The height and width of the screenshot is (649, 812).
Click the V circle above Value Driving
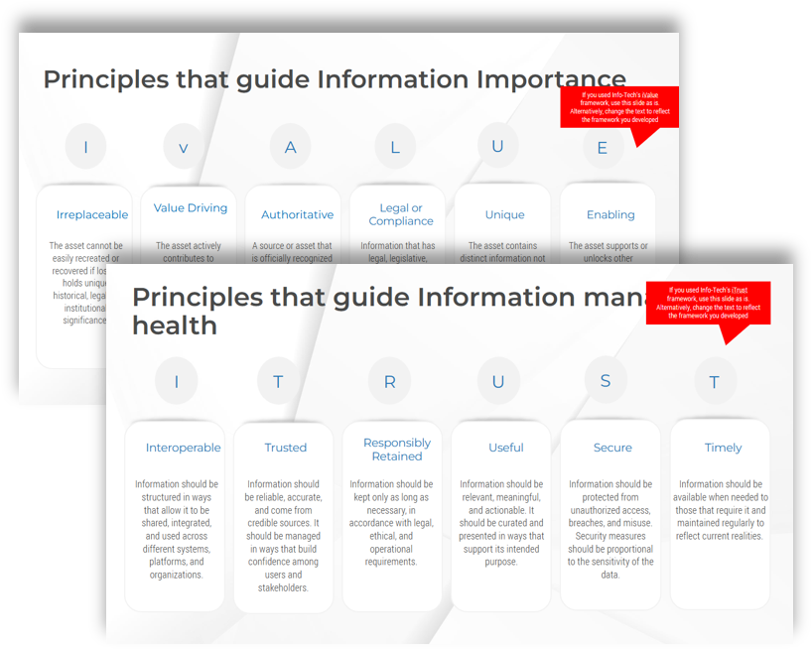coord(183,146)
